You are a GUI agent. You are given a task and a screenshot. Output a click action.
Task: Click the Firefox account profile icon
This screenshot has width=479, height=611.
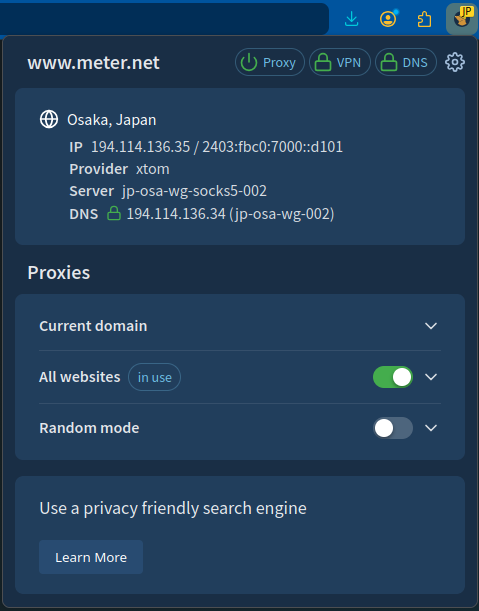click(x=388, y=19)
